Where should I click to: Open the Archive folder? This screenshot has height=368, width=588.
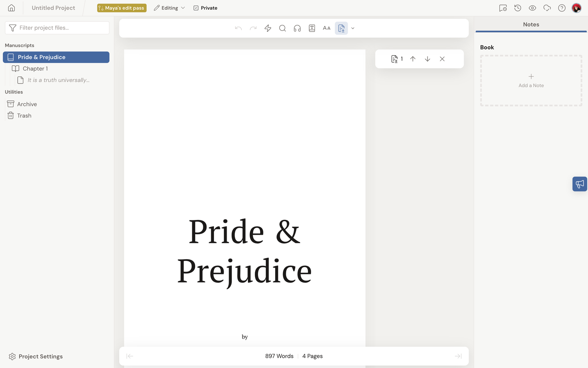(x=27, y=104)
